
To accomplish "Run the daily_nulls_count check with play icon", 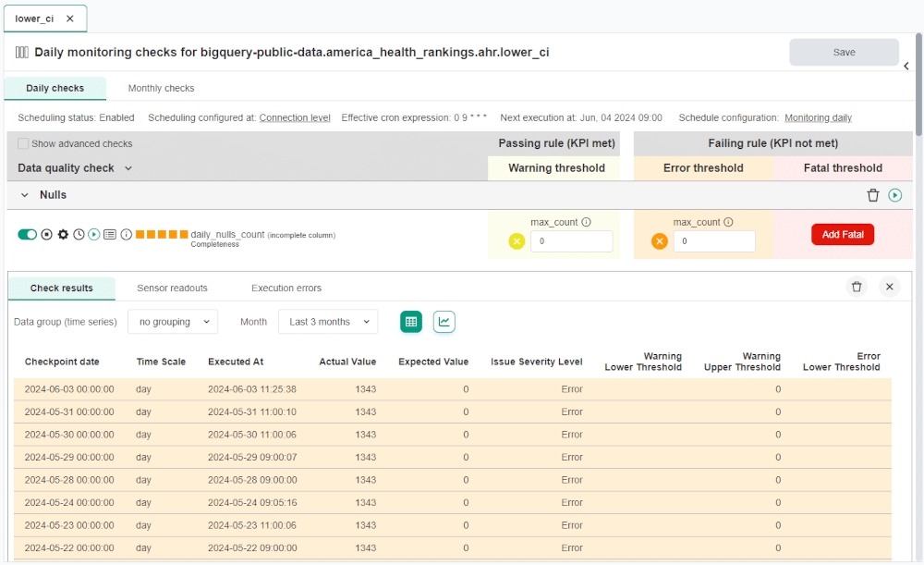I will point(94,235).
